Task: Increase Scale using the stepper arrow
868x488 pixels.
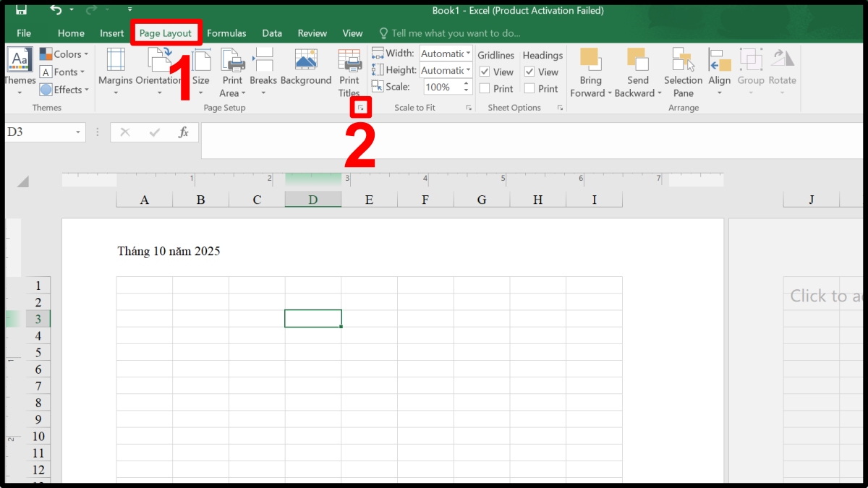Action: point(465,82)
